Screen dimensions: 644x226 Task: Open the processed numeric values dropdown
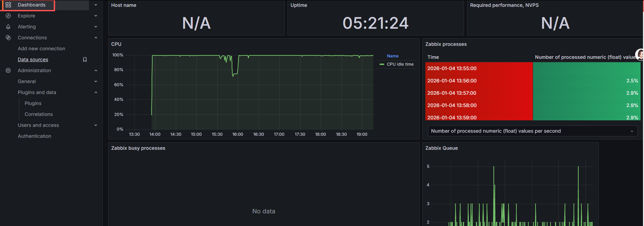[533, 131]
